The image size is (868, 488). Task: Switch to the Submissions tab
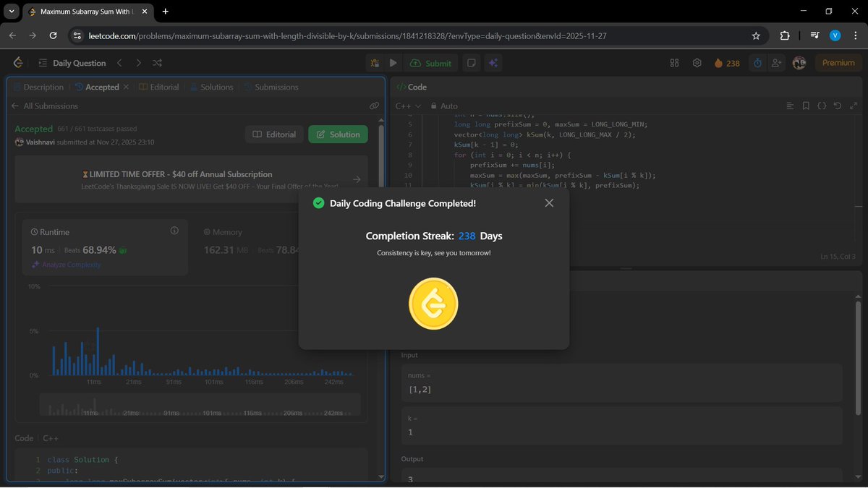click(x=271, y=87)
